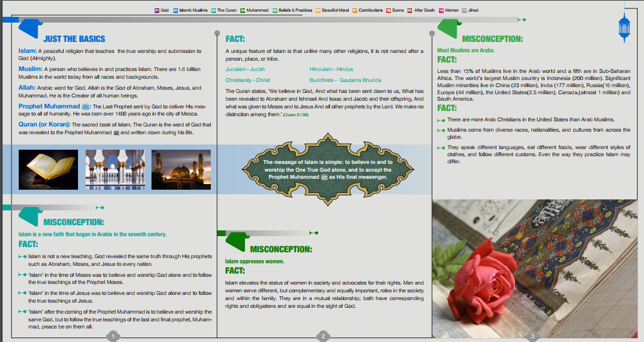Screen dimensions: 644x342
Task: Open the 'Jihad' chapter tab
Action: pos(470,10)
